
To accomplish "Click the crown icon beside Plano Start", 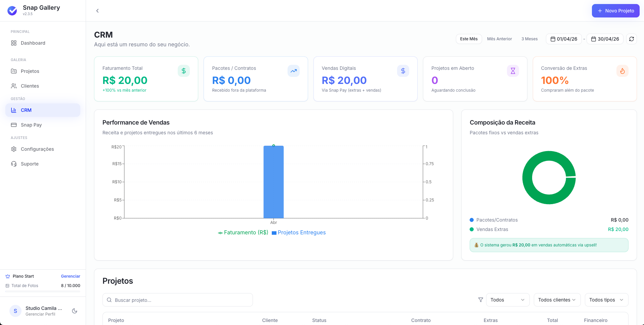I will tap(8, 276).
